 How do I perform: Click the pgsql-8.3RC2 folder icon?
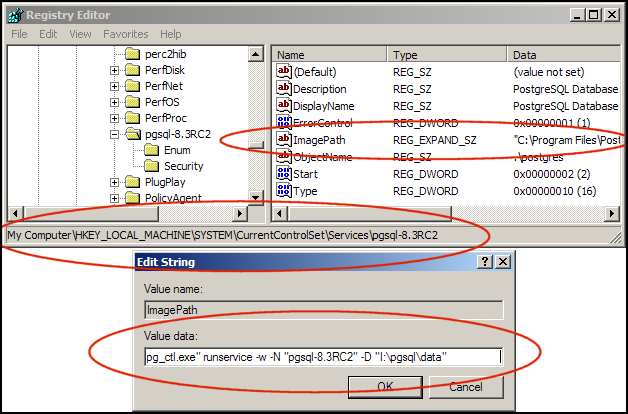(x=133, y=134)
